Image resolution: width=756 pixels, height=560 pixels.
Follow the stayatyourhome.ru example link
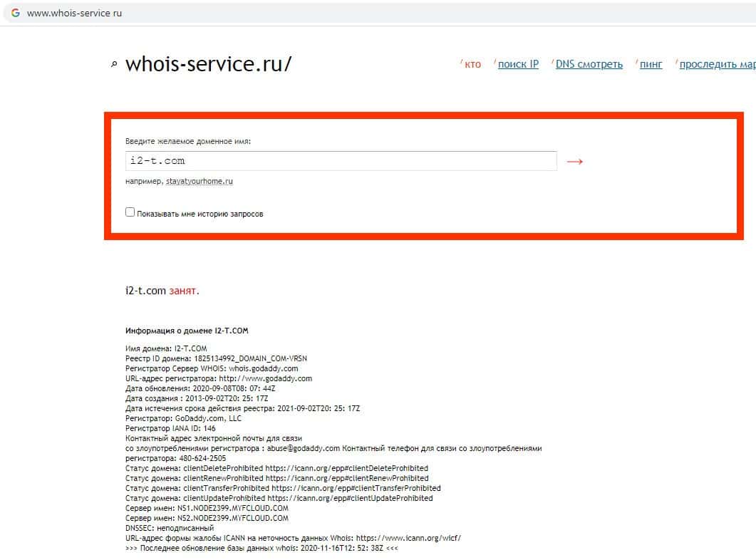pos(199,181)
